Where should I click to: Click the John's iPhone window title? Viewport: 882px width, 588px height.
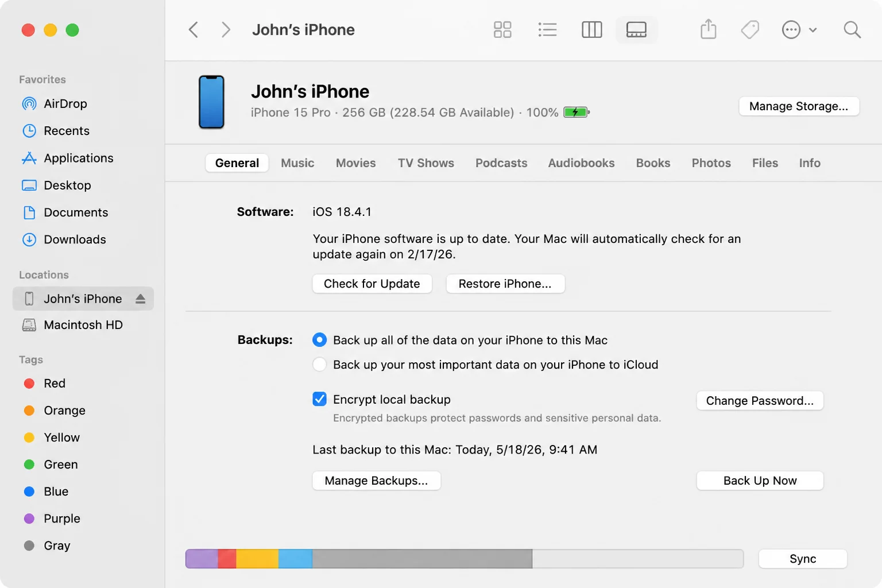[x=303, y=30]
